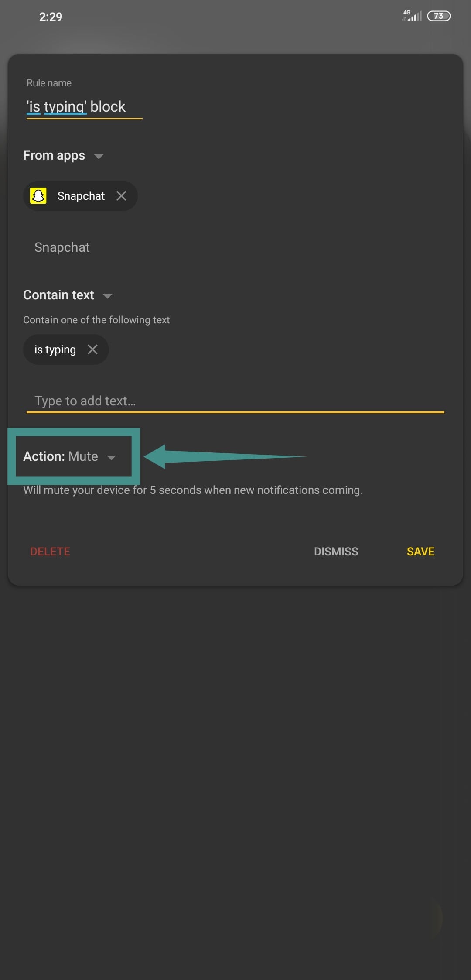Tap the Snapchat ghost icon in chip

tap(38, 196)
